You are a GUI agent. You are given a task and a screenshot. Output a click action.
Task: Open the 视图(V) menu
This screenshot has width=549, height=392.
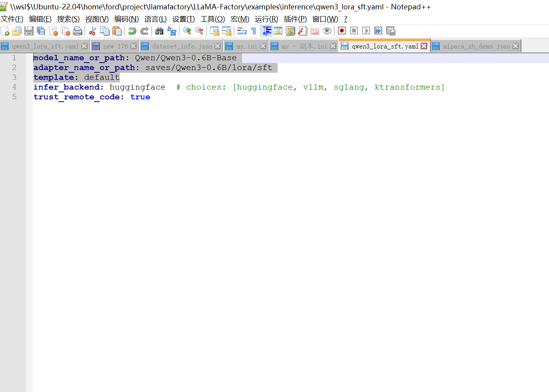(97, 19)
